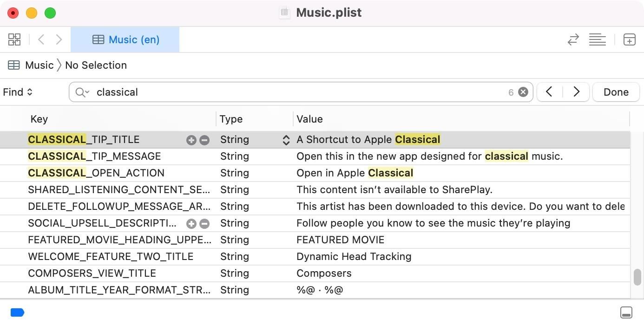Viewport: 644px width, 325px height.
Task: Select the CLASSICAL_TIP_MESSAGE key
Action: point(94,156)
